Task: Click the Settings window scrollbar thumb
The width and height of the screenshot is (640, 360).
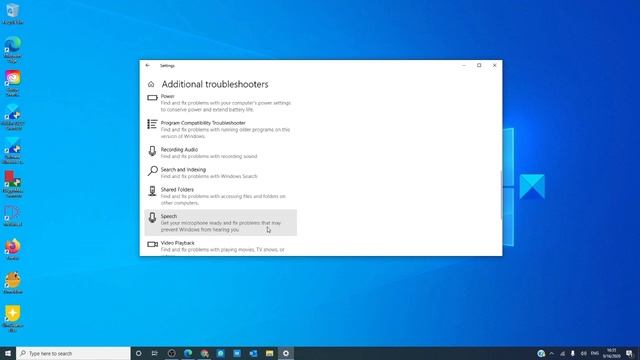Action: (501, 195)
